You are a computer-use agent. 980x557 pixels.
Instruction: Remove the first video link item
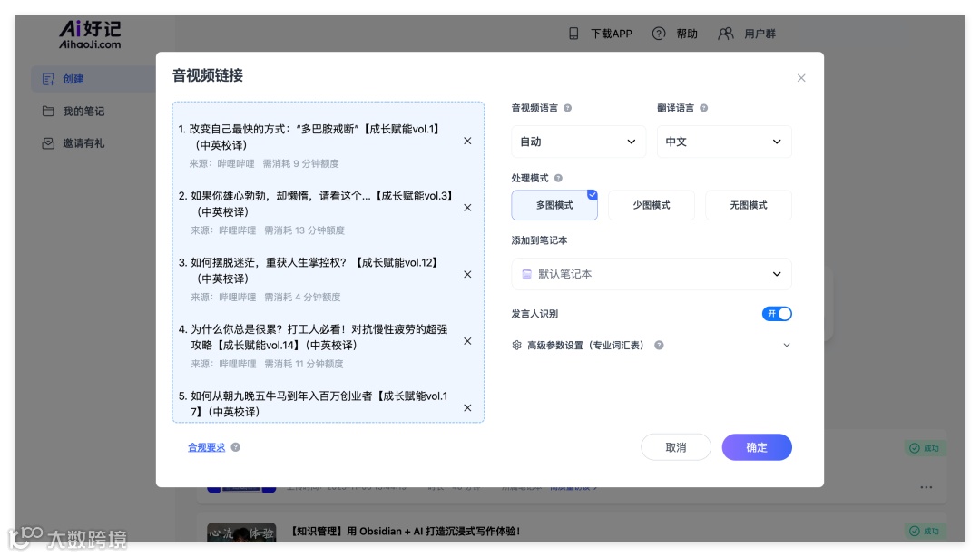[467, 142]
